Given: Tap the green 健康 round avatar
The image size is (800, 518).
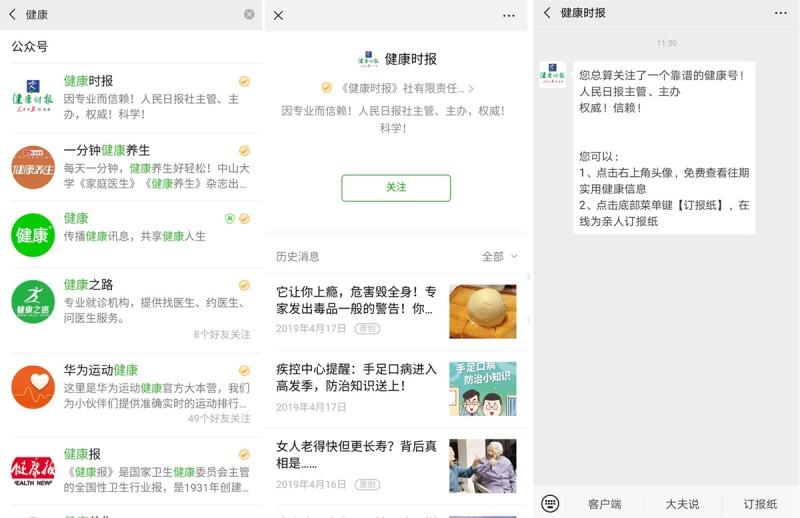Looking at the screenshot, I should [33, 235].
